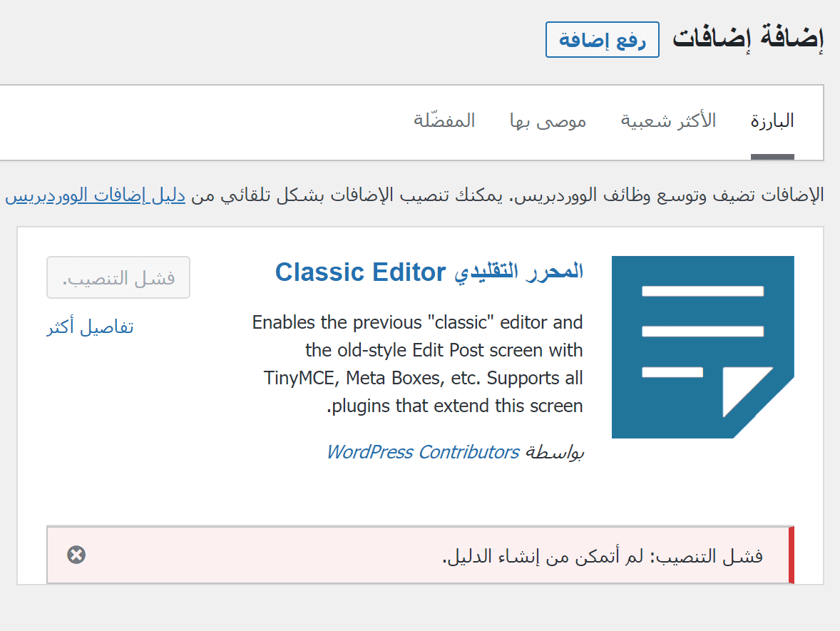The height and width of the screenshot is (631, 840).
Task: Click the Classic Editor plugin description text
Action: click(417, 364)
